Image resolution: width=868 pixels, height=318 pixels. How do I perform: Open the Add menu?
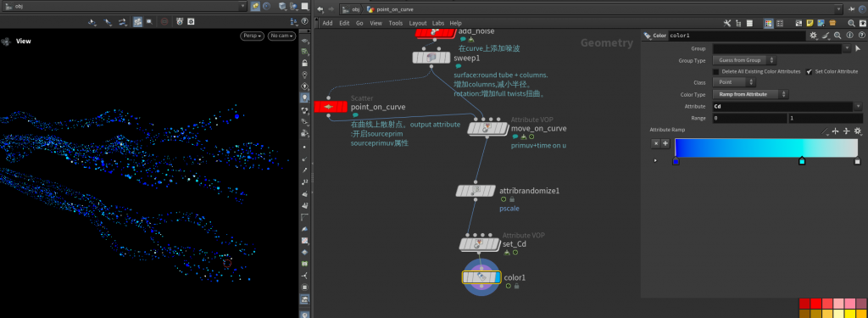(x=328, y=23)
